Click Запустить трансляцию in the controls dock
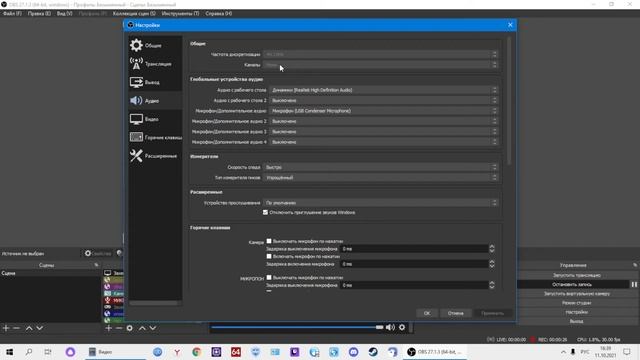 tap(576, 275)
